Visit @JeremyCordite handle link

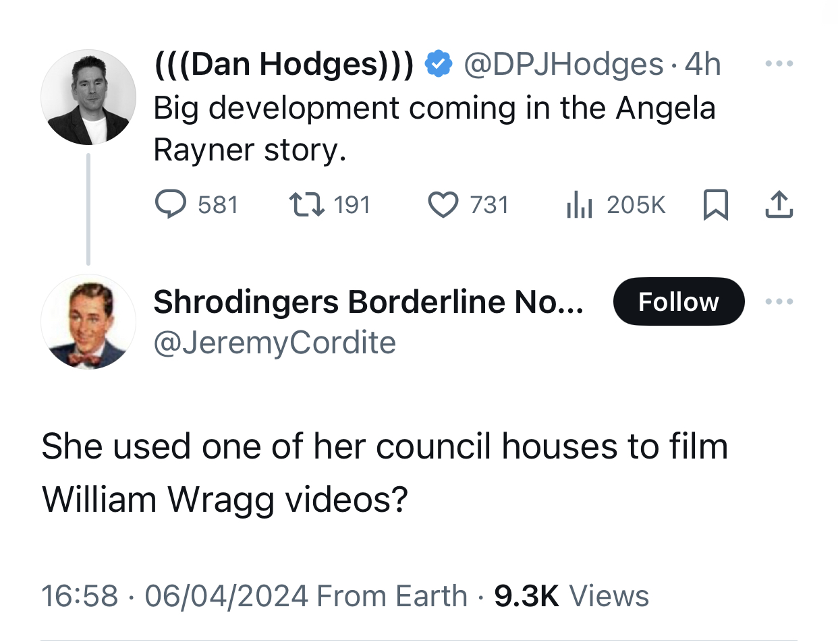click(x=275, y=343)
